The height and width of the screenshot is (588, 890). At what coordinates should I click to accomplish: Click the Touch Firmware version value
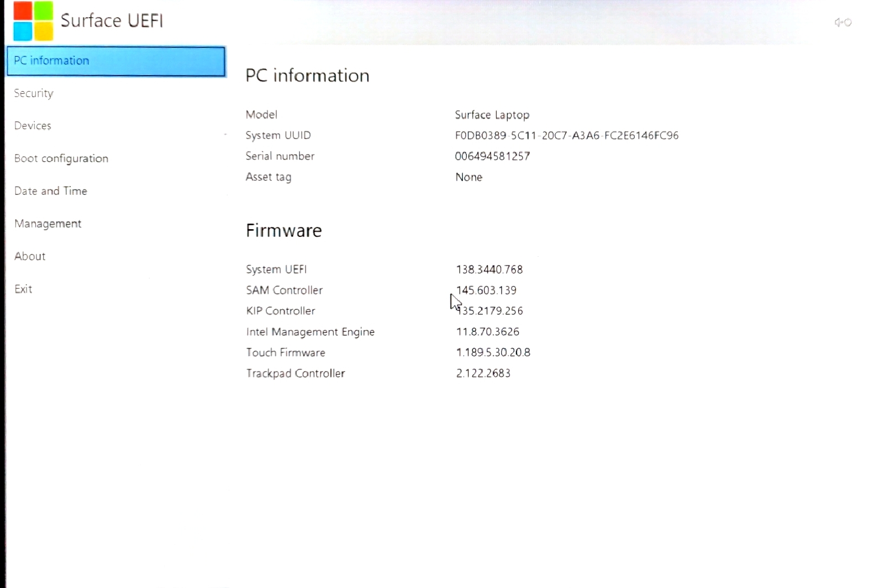click(x=493, y=352)
